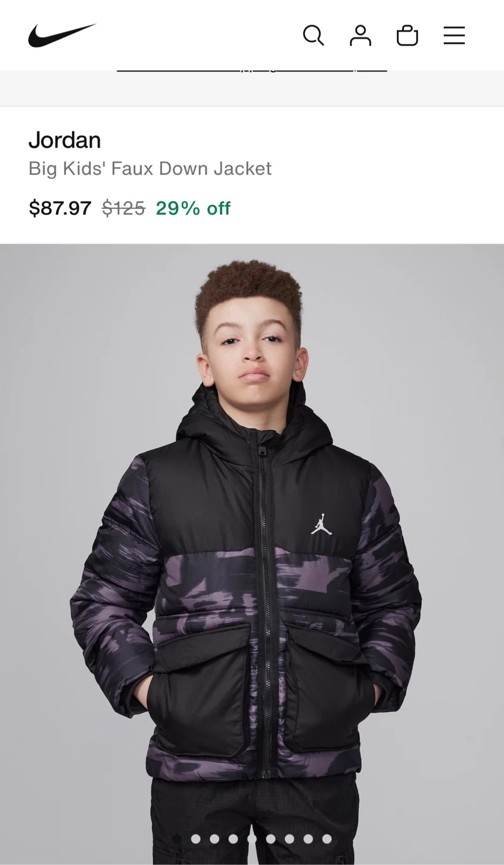Select the fourth image carousel dot

pos(233,839)
